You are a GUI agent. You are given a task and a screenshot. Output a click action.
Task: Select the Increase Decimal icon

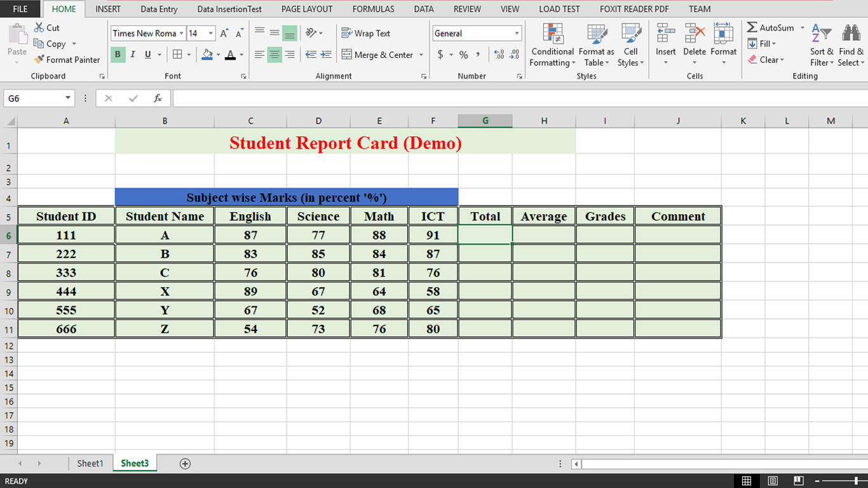[x=499, y=55]
